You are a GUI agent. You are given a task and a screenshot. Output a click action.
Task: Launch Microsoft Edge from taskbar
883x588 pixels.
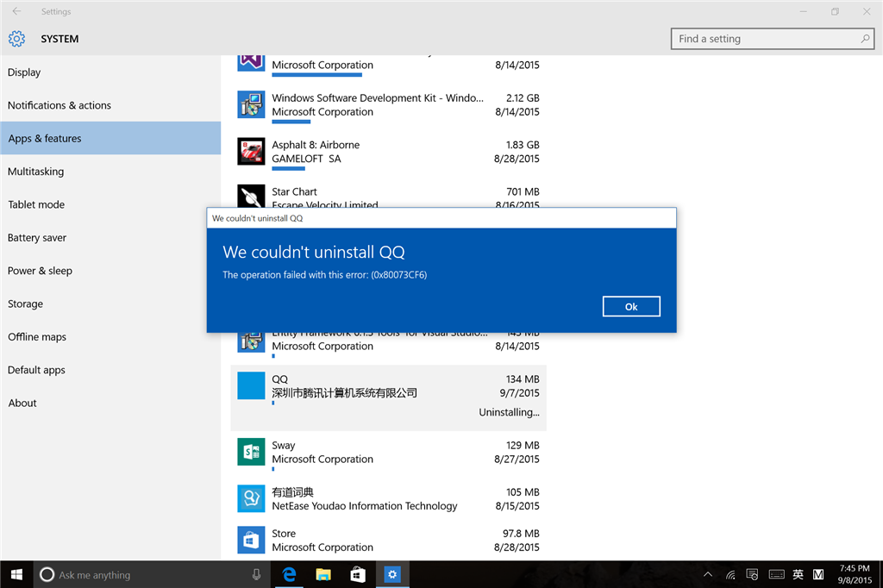(x=290, y=574)
